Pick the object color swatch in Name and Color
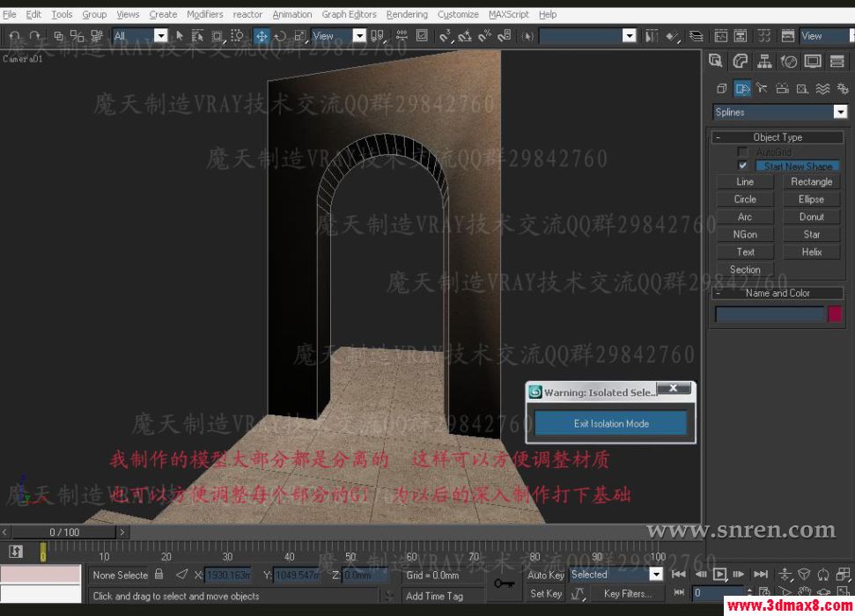Viewport: 855px width, 616px height. 835,314
